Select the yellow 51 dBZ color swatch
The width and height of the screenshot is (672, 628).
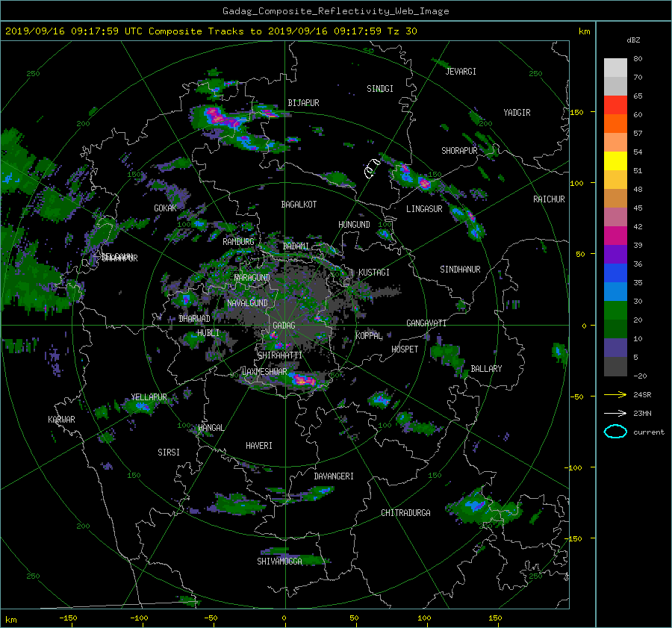[x=615, y=161]
